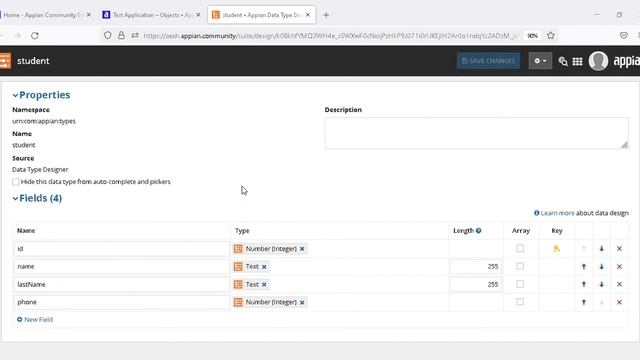This screenshot has width=640, height=360.
Task: Edit the id field name input
Action: tap(121, 249)
